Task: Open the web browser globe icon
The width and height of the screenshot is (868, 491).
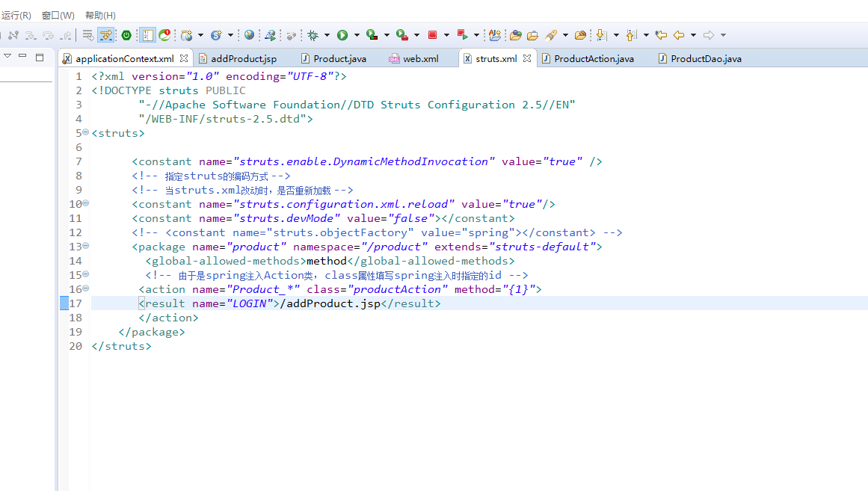Action: click(x=249, y=35)
